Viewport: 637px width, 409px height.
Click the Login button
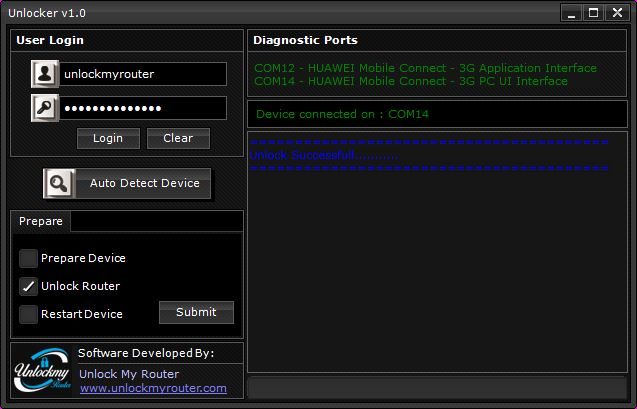pos(108,138)
